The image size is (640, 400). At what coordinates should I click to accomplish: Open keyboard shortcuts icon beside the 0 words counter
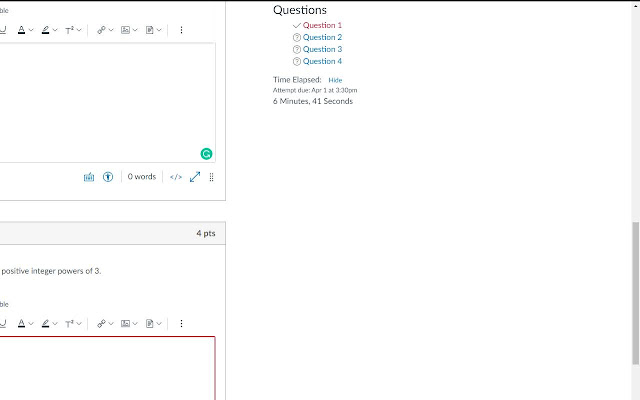click(89, 177)
